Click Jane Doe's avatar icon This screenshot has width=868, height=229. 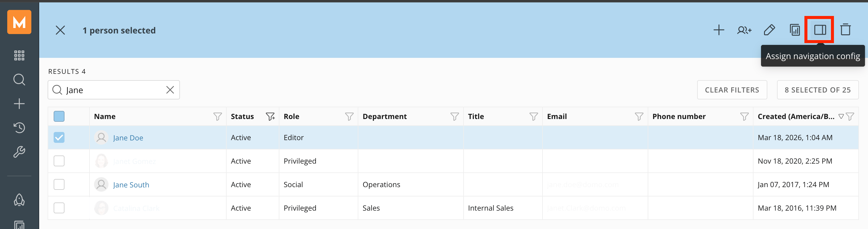point(101,137)
